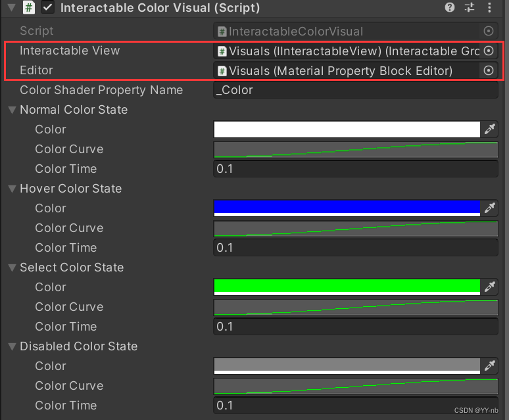Open the green Select state color swatch
The height and width of the screenshot is (420, 509).
[x=347, y=287]
